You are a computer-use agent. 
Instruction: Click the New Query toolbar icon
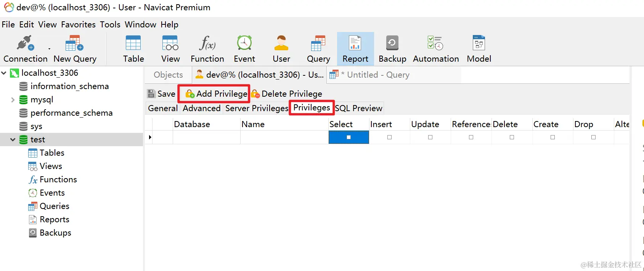75,43
